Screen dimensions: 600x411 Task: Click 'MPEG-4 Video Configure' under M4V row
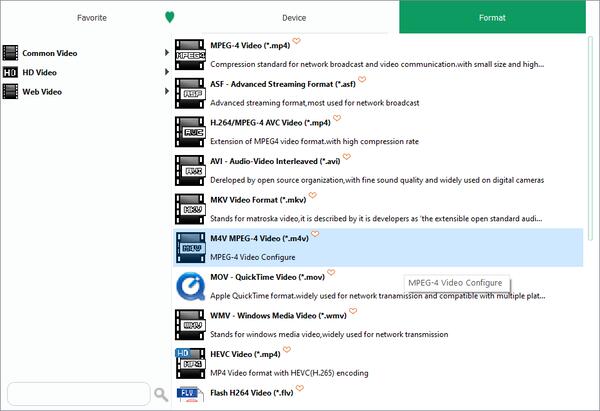[x=253, y=258]
